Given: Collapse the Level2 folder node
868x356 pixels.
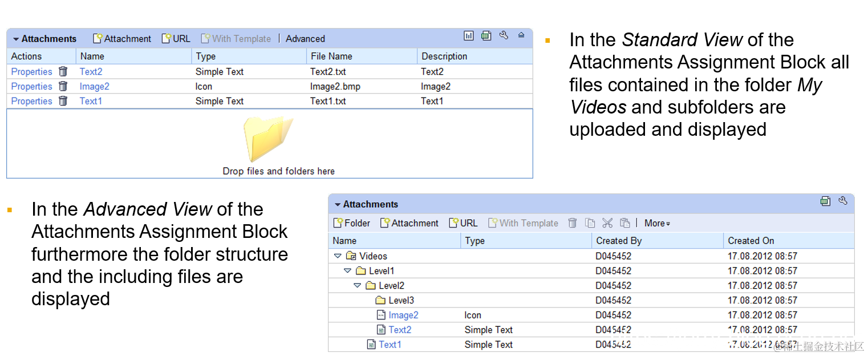Looking at the screenshot, I should click(x=358, y=286).
